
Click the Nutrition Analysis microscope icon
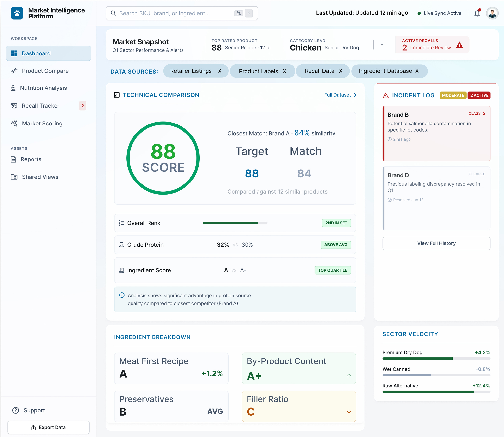[13, 88]
